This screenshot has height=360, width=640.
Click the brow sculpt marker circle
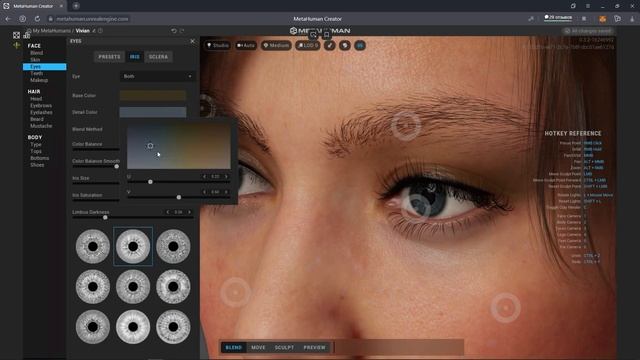pyautogui.click(x=406, y=126)
